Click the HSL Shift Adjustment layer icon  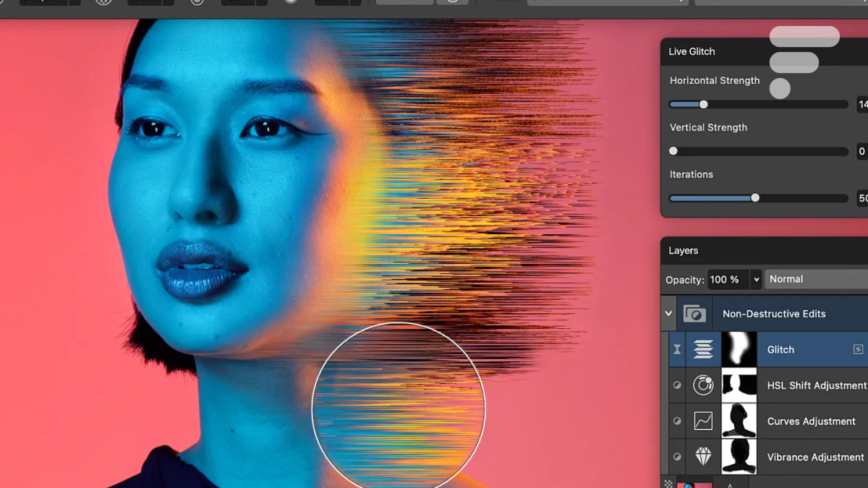[703, 385]
